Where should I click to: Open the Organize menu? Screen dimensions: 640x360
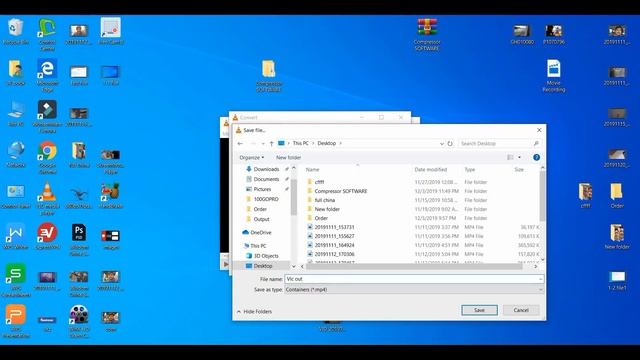coord(251,158)
